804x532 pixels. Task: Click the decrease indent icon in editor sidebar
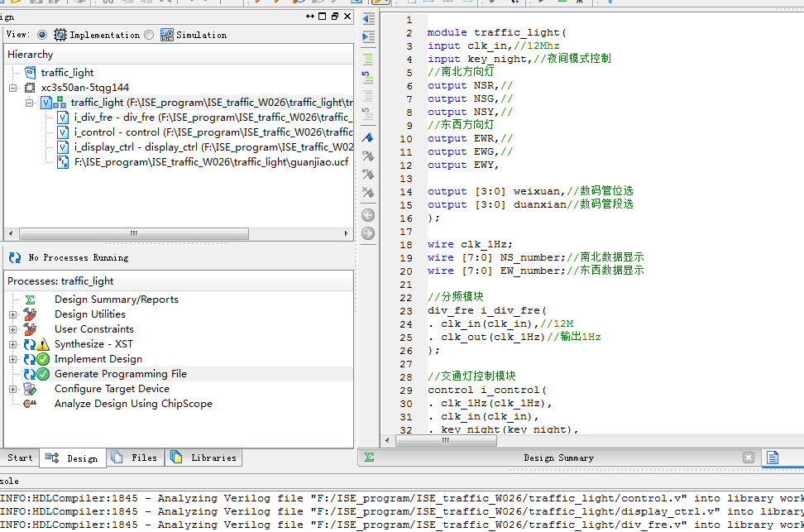click(368, 19)
